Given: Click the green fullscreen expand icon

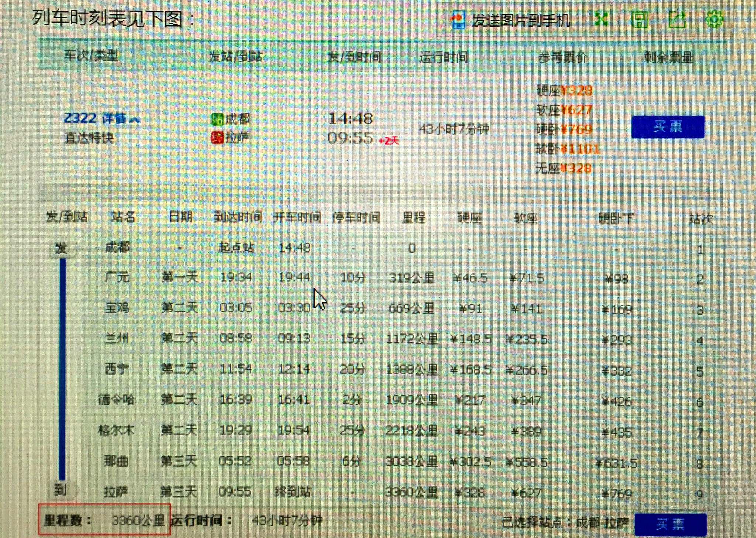Looking at the screenshot, I should (x=601, y=19).
